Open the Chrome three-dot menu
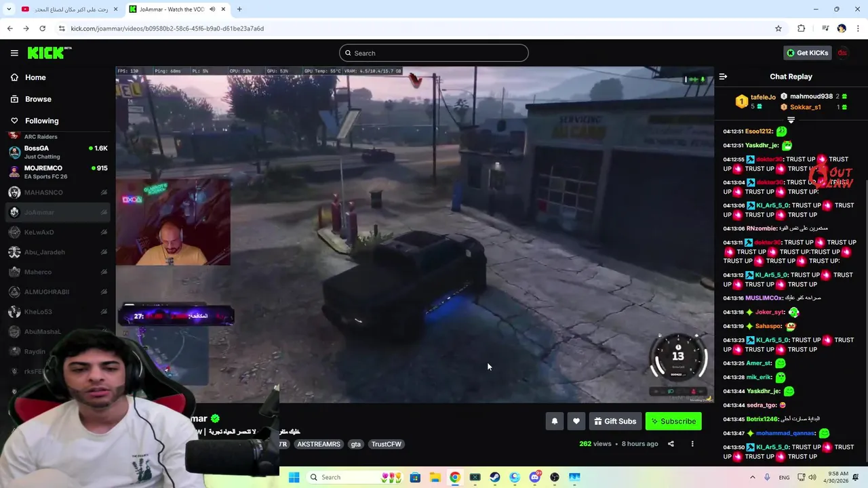 pos(859,28)
